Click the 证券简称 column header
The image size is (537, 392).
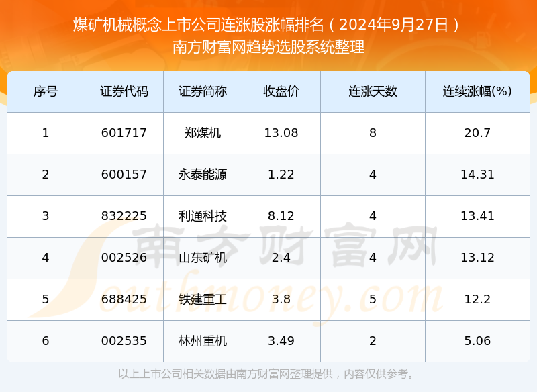pos(203,91)
